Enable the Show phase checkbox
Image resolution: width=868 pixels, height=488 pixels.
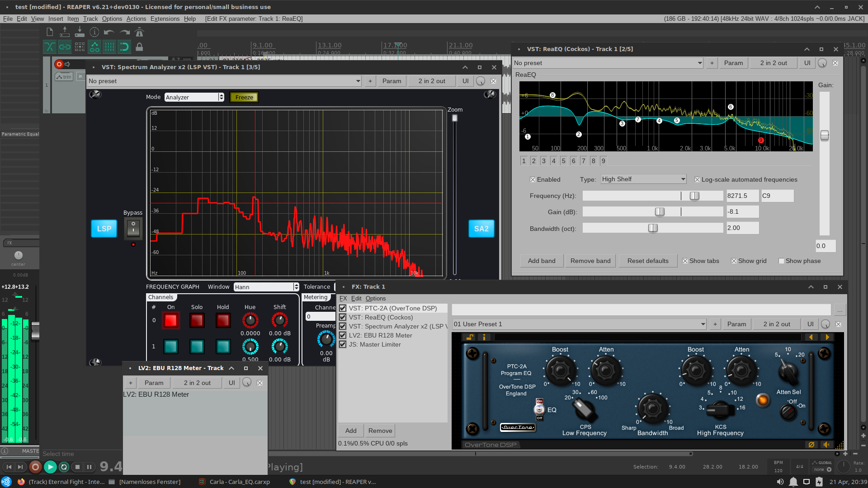pos(781,261)
